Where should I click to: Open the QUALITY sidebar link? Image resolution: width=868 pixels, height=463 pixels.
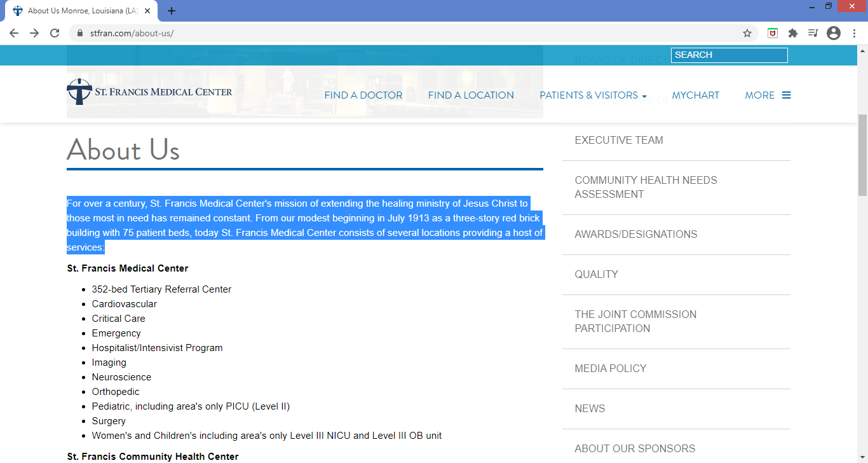pos(596,275)
